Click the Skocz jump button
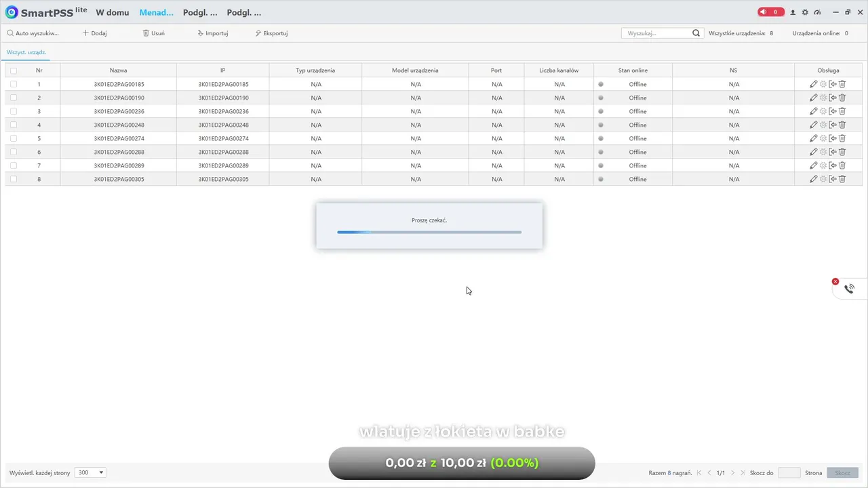The image size is (868, 488). (842, 472)
